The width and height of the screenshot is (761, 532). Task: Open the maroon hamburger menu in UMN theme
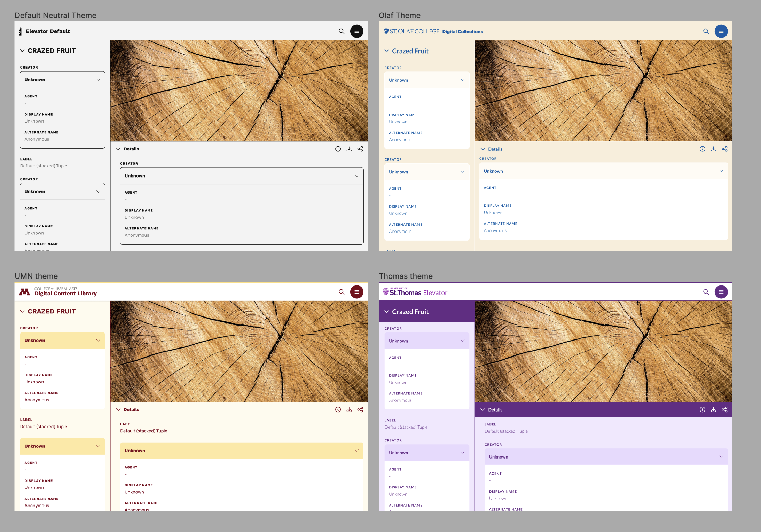click(357, 292)
